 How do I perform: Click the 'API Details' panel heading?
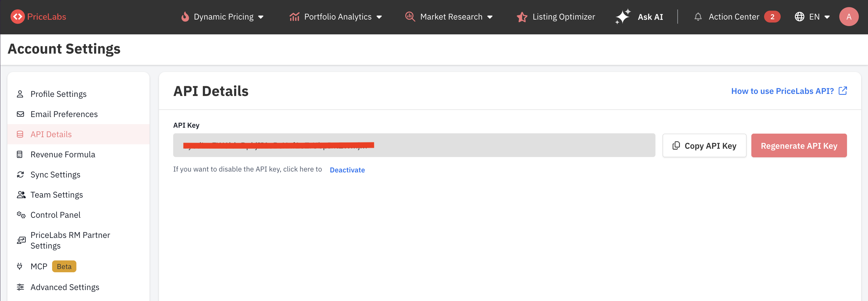210,91
